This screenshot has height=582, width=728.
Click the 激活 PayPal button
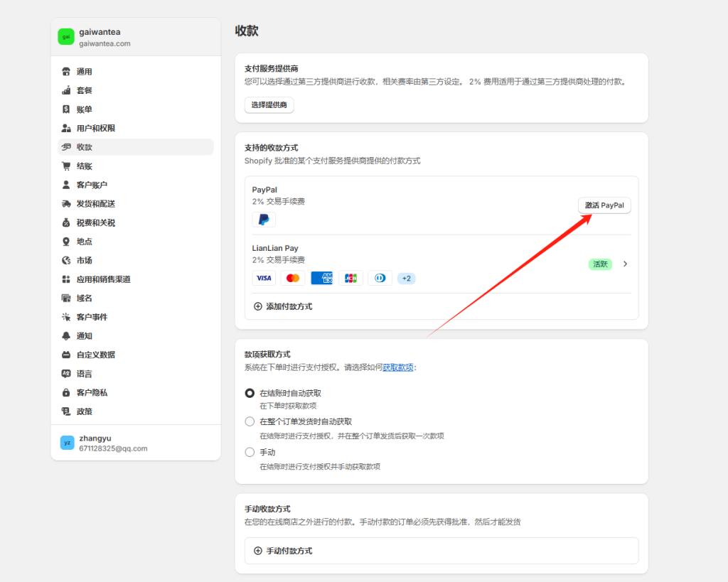pos(604,205)
